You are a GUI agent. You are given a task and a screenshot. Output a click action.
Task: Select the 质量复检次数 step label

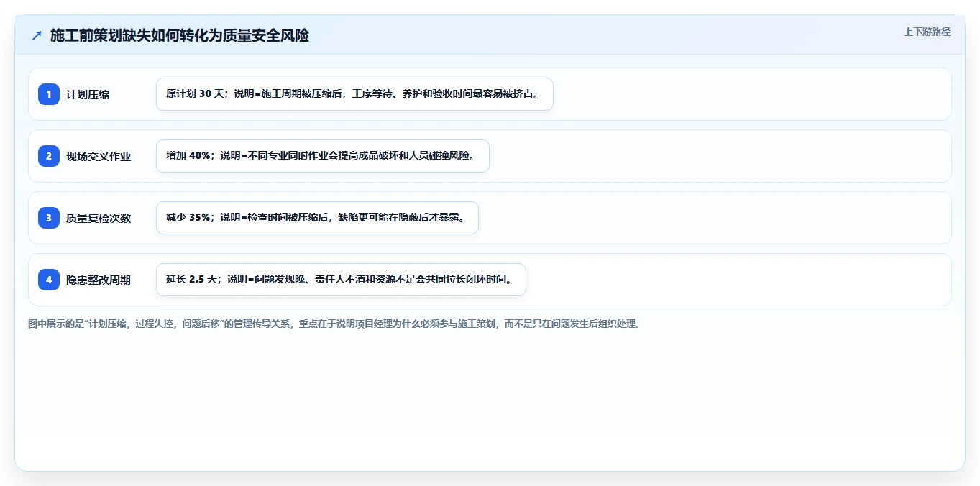tap(99, 218)
